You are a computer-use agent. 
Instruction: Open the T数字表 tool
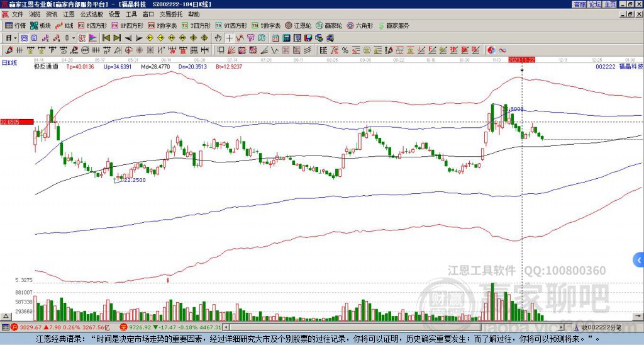[266, 25]
